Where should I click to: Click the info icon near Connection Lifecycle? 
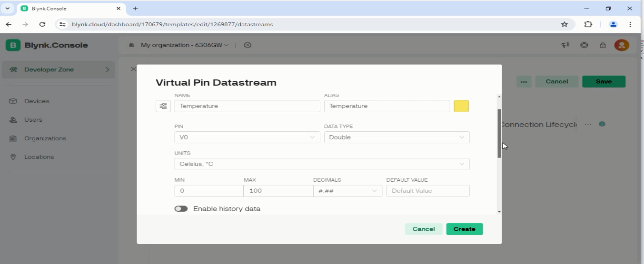coord(602,124)
